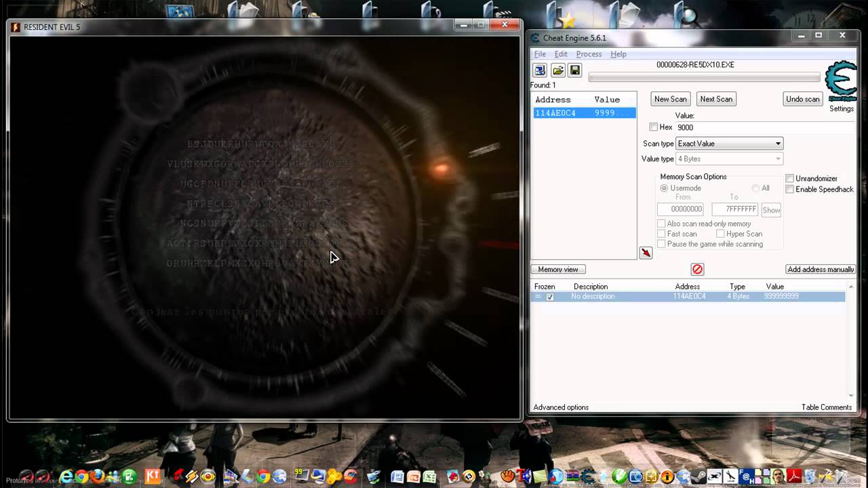Launch Angry Birds from the taskbar
Image resolution: width=868 pixels, height=488 pixels.
click(x=452, y=476)
